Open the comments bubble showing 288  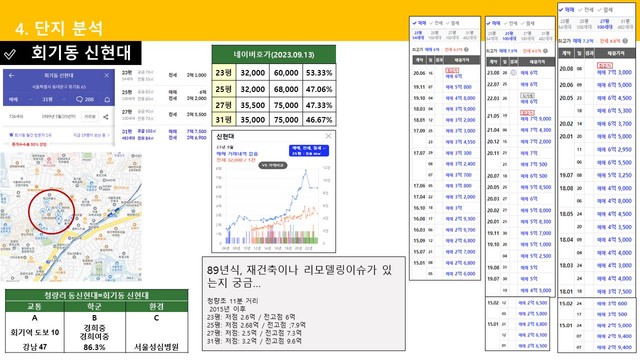coord(85,99)
